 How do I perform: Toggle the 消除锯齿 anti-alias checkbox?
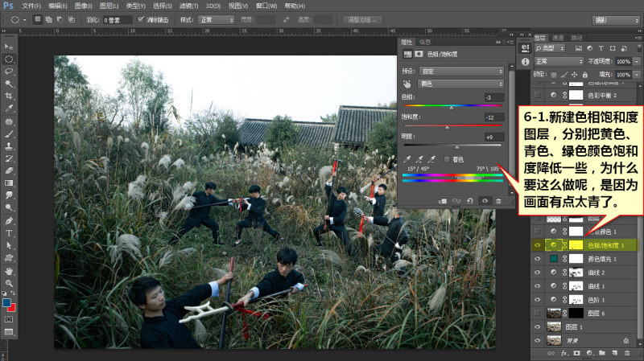(x=140, y=19)
